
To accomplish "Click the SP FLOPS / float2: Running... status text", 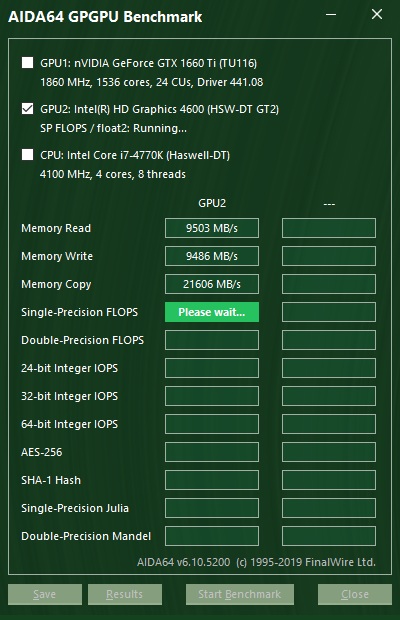I will 113,129.
